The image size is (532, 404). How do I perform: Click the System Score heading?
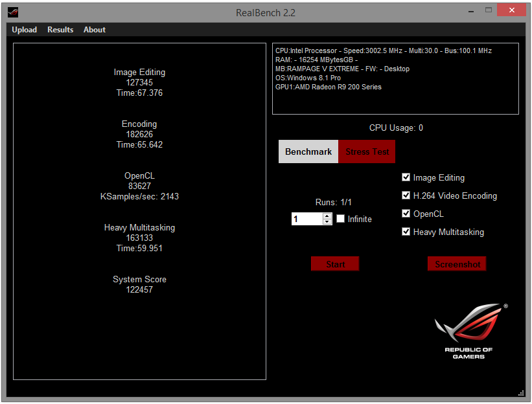139,279
